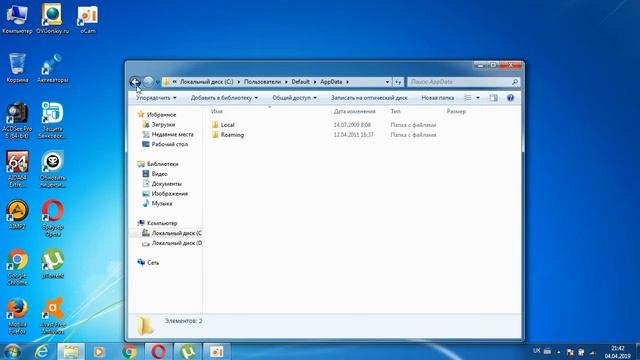
Task: Open Windows Media Player from the taskbar
Action: 99,351
